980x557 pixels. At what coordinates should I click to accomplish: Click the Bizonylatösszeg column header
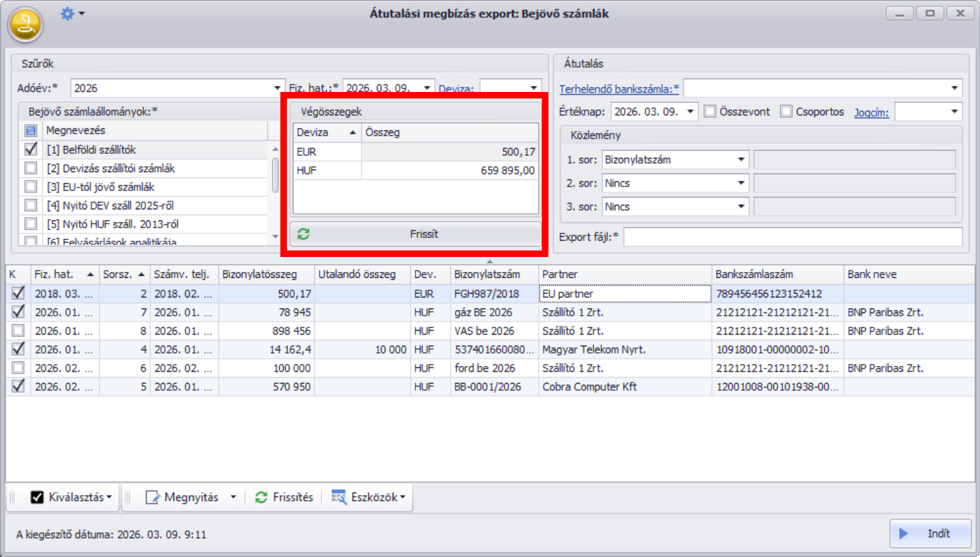[265, 275]
